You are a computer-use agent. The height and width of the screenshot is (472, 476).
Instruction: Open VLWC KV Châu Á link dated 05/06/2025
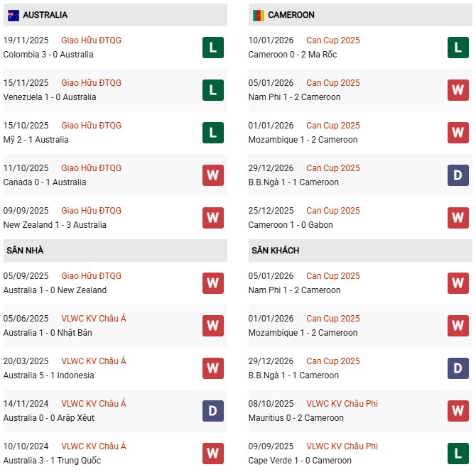[93, 319]
